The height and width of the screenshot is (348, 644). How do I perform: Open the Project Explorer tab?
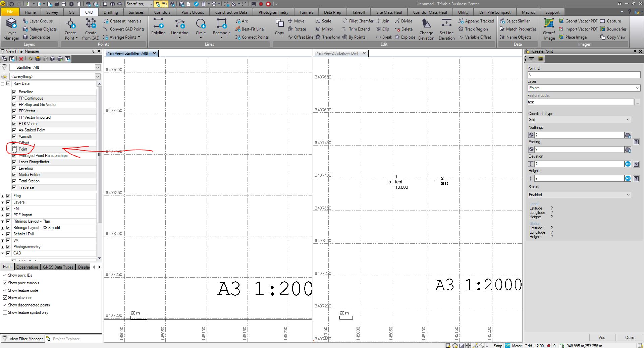point(64,339)
